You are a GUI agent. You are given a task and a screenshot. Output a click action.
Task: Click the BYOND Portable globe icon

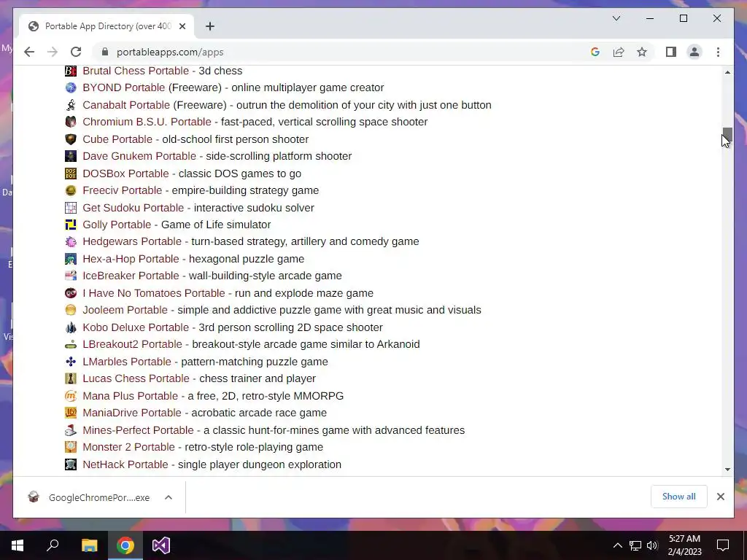(x=71, y=87)
